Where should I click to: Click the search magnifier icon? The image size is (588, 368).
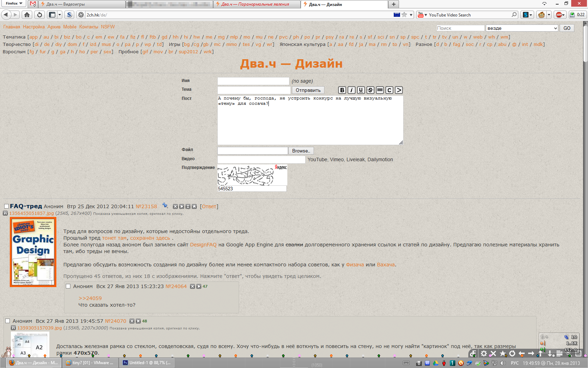coord(514,15)
